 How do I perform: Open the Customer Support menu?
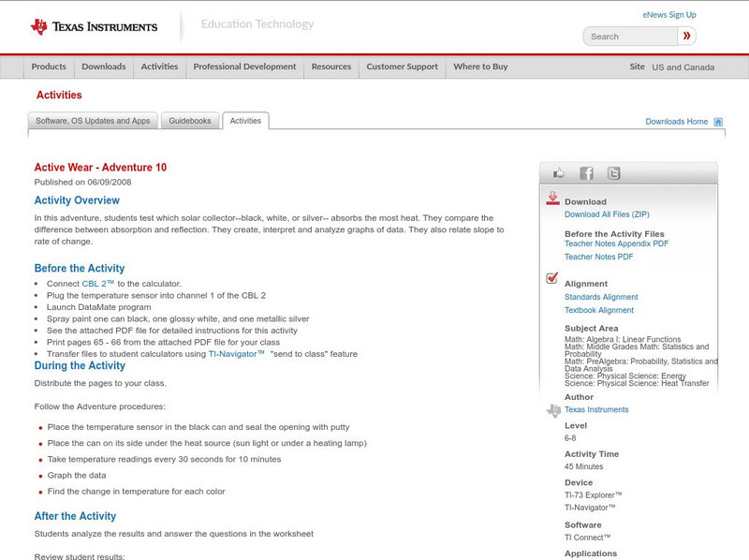[x=401, y=66]
